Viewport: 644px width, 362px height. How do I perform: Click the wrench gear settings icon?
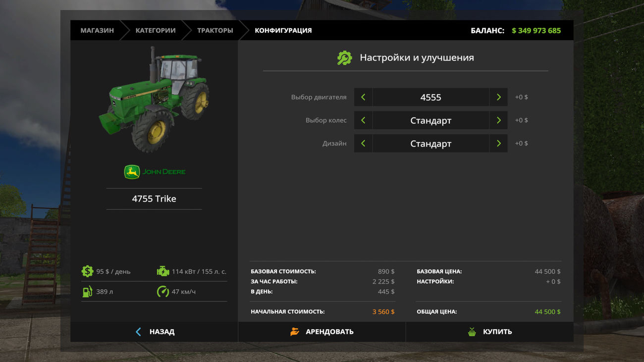click(x=344, y=58)
